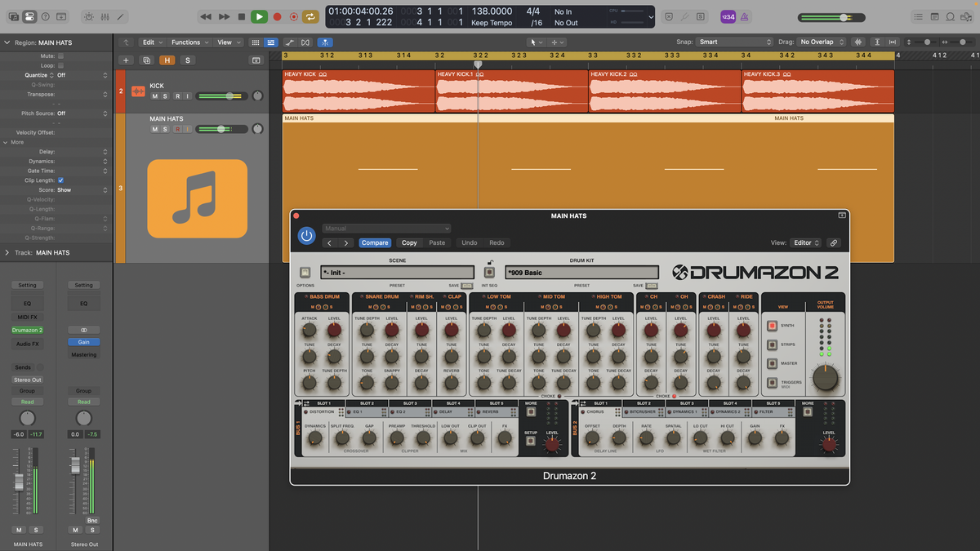This screenshot has width=980, height=551.
Task: Select the TRIGGERS view button in Drumazon
Action: [x=772, y=383]
